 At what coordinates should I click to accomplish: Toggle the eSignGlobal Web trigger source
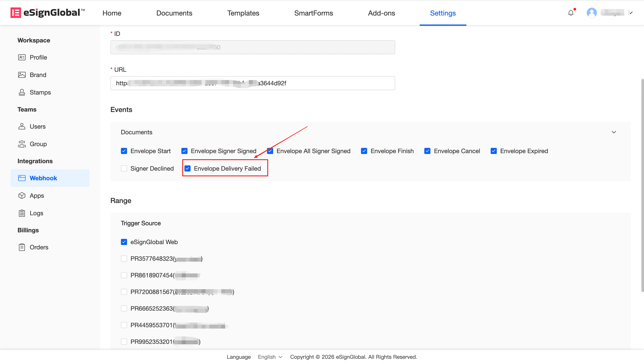[x=124, y=242]
